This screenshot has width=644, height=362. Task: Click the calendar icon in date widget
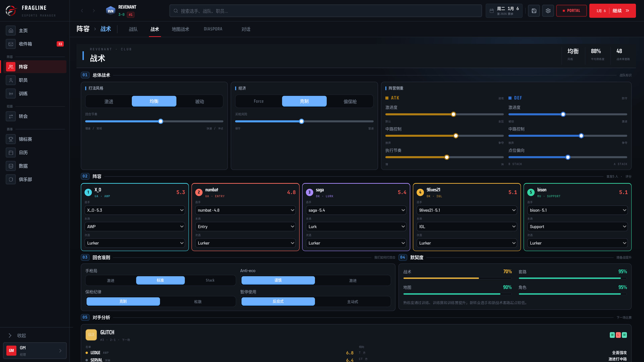492,11
